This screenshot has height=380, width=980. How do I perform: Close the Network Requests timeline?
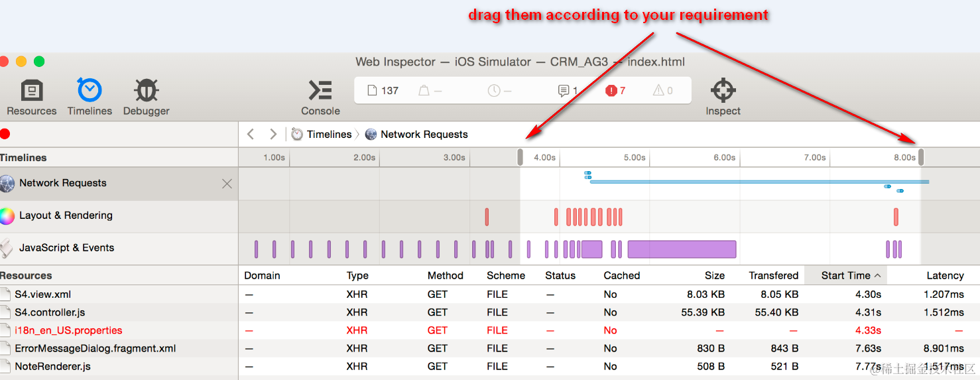227,184
